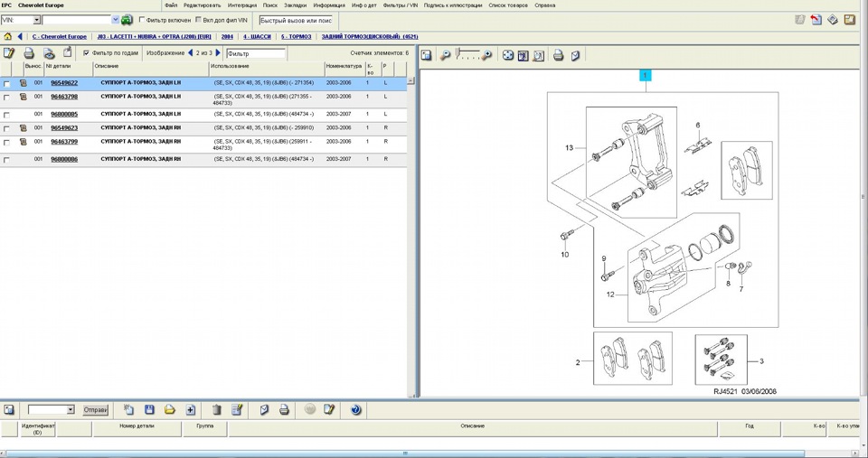The image size is (868, 458).
Task: Open the Справка menu
Action: click(544, 5)
